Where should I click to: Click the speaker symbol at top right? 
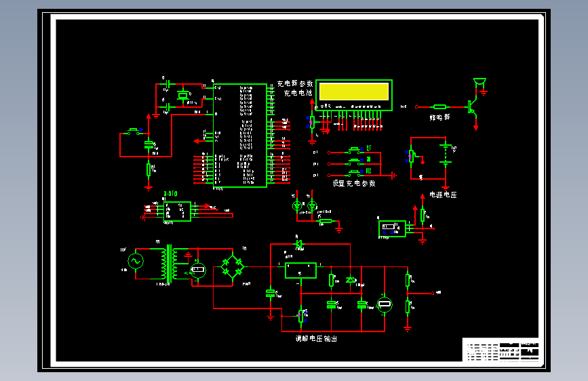[x=479, y=82]
